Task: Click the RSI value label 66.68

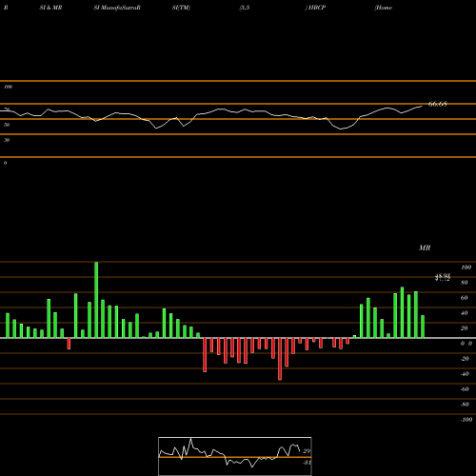Action: [x=438, y=104]
